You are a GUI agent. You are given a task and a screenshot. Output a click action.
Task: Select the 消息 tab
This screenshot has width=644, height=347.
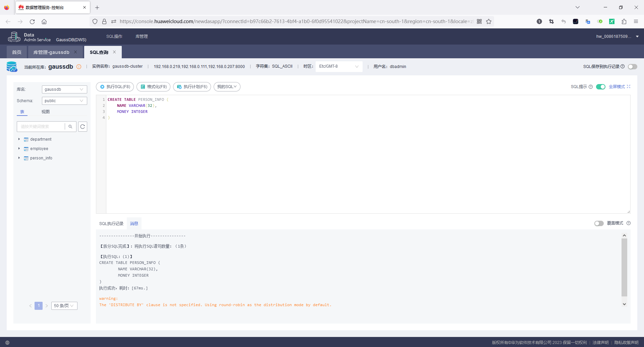pos(134,224)
